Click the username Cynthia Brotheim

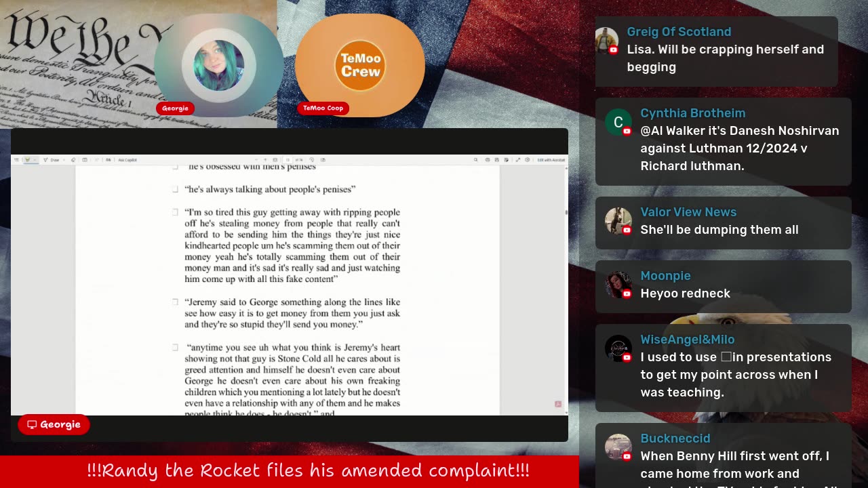(692, 113)
